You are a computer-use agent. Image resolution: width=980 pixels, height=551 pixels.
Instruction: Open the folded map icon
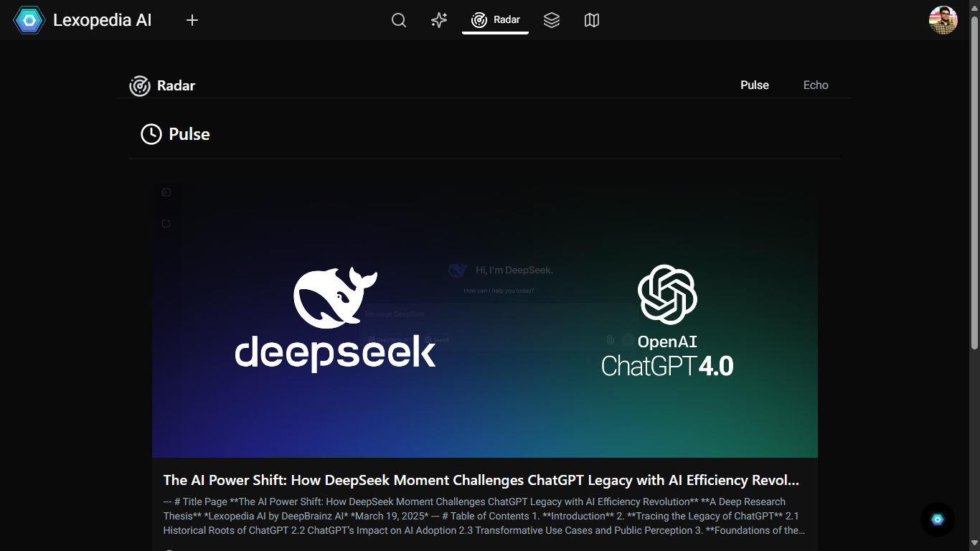click(592, 20)
